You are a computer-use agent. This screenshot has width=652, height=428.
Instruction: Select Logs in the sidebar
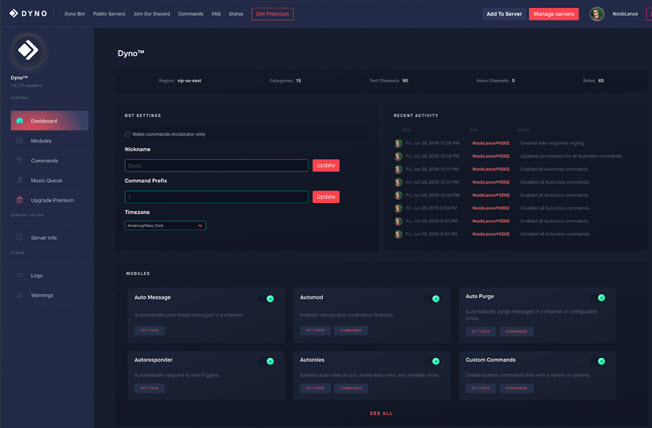tap(37, 275)
